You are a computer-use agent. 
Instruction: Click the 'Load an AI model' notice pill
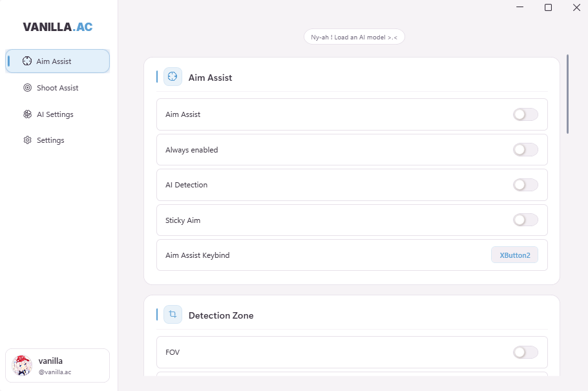354,37
